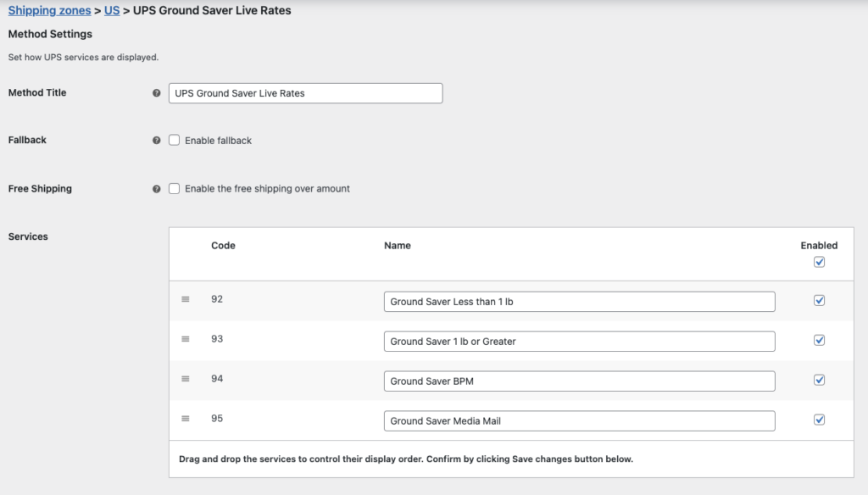Edit the Ground Saver 1 lb or Greater name field
This screenshot has height=495, width=868.
580,342
